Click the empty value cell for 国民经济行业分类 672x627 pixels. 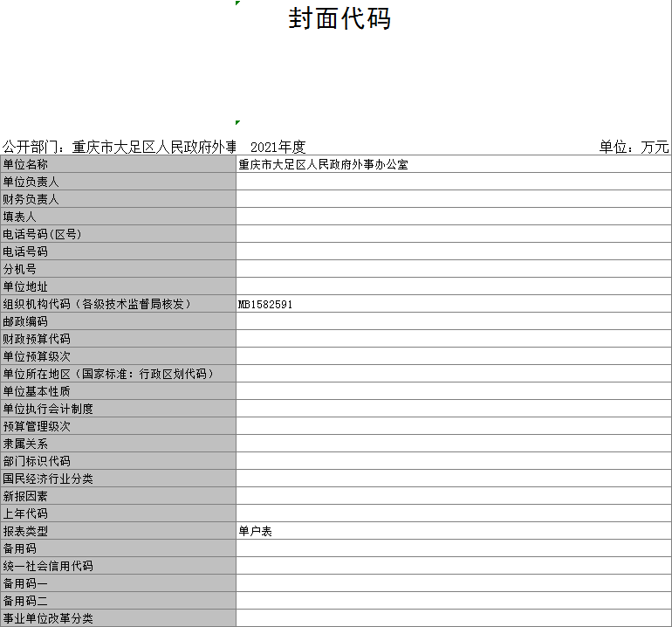[454, 479]
